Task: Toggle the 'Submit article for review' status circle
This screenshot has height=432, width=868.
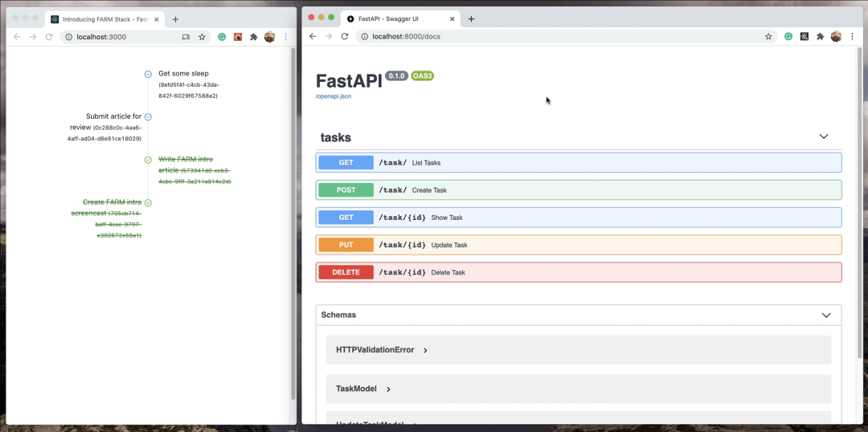Action: point(148,116)
